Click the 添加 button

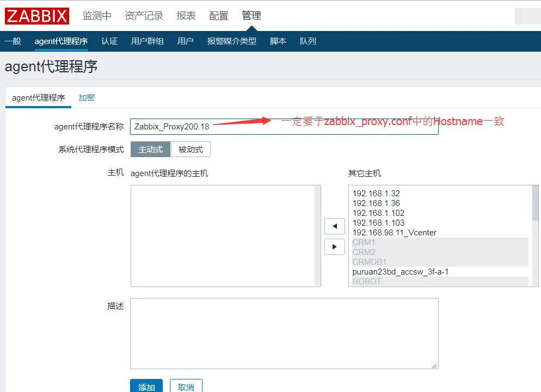tap(146, 386)
